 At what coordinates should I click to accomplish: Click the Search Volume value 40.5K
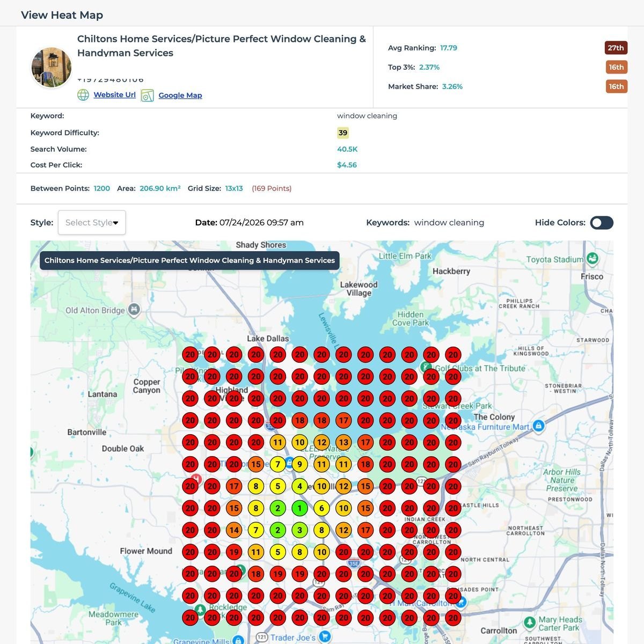click(347, 149)
